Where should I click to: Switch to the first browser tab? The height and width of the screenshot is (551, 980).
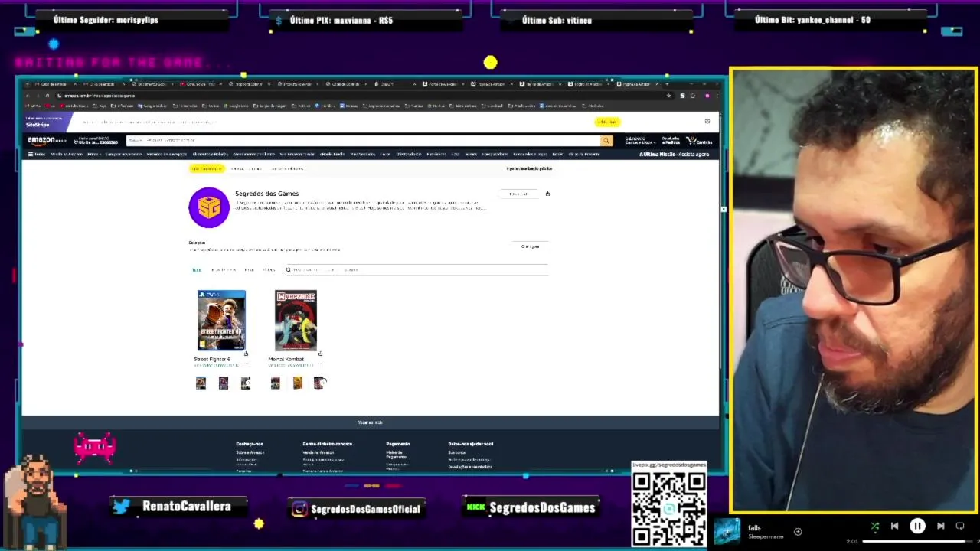[x=54, y=84]
